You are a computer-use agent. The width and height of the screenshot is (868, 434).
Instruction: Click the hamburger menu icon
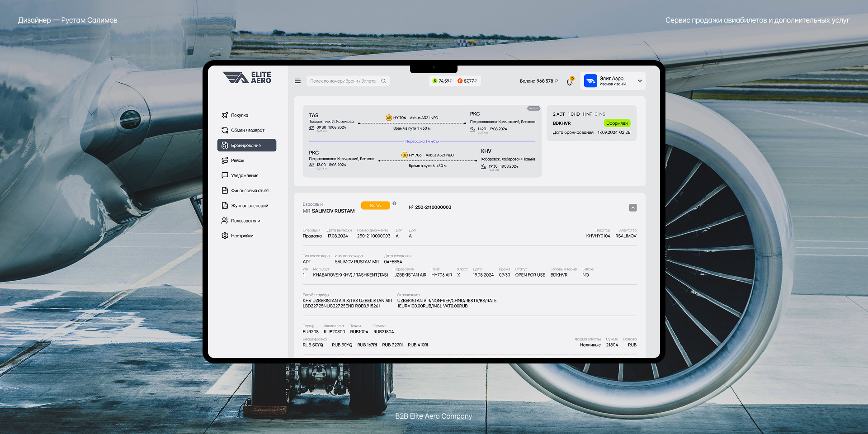click(x=297, y=81)
